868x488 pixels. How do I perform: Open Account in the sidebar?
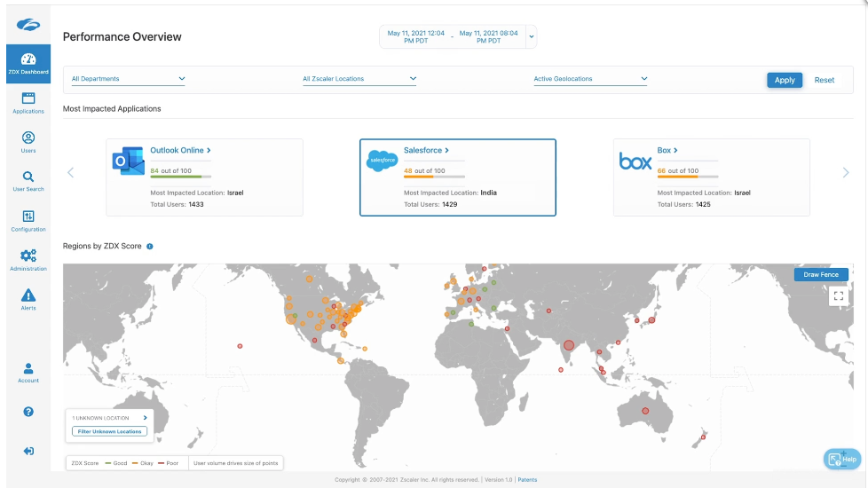pos(28,373)
